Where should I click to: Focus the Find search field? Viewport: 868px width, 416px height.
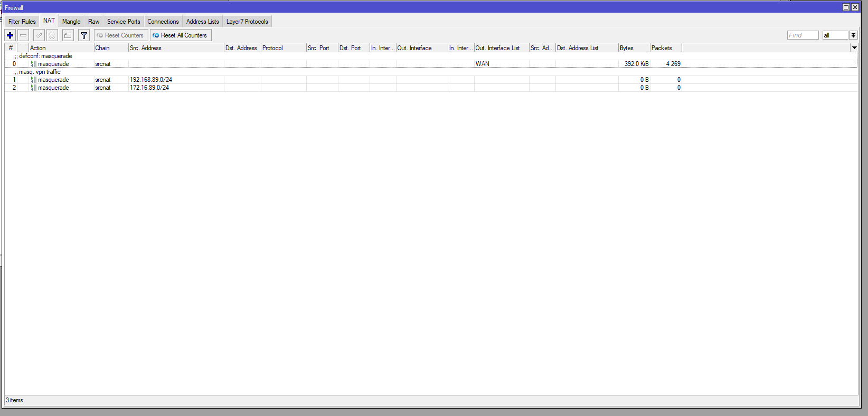click(803, 35)
